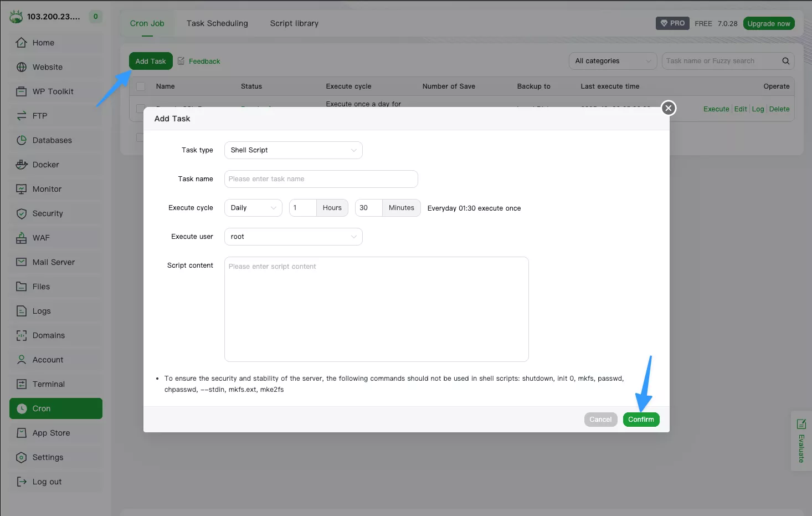The image size is (812, 516).
Task: Click the Mail Server envelope icon
Action: coord(22,262)
